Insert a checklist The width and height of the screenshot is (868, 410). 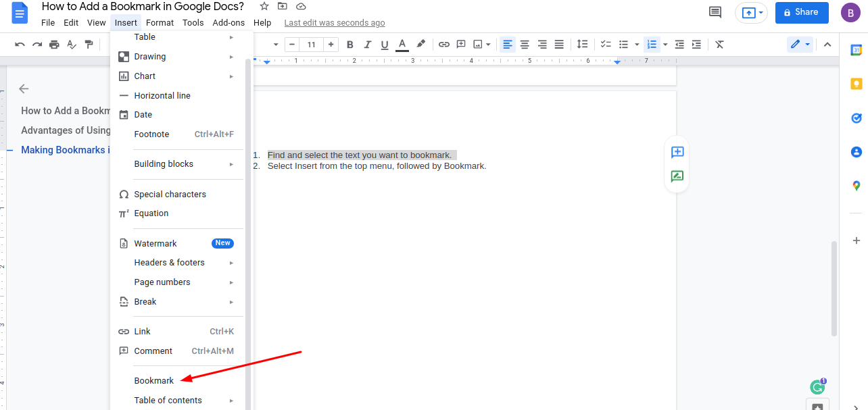click(x=606, y=45)
